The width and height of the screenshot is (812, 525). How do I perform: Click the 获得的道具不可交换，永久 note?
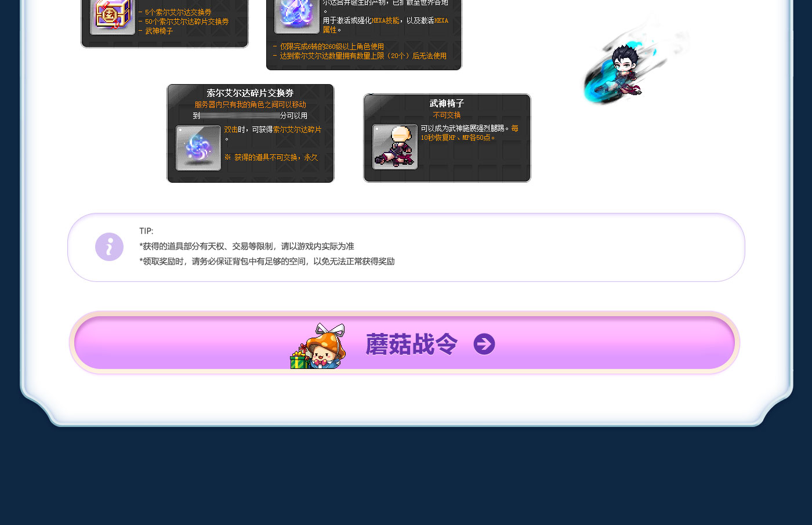tap(271, 157)
